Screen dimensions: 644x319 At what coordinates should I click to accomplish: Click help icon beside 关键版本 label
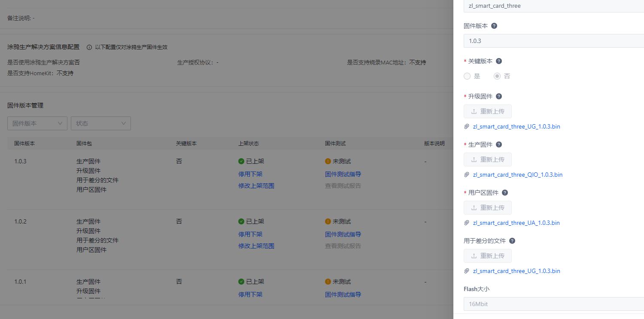click(x=499, y=61)
